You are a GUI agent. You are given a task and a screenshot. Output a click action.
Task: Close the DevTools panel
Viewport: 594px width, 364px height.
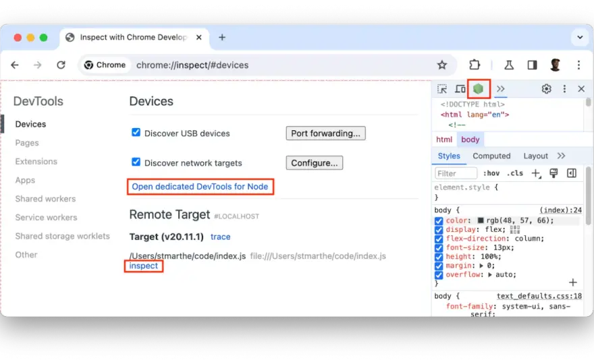581,89
